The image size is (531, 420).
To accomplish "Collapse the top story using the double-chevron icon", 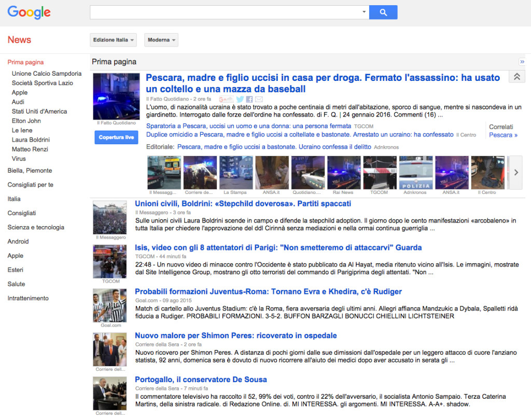I will coord(516,76).
